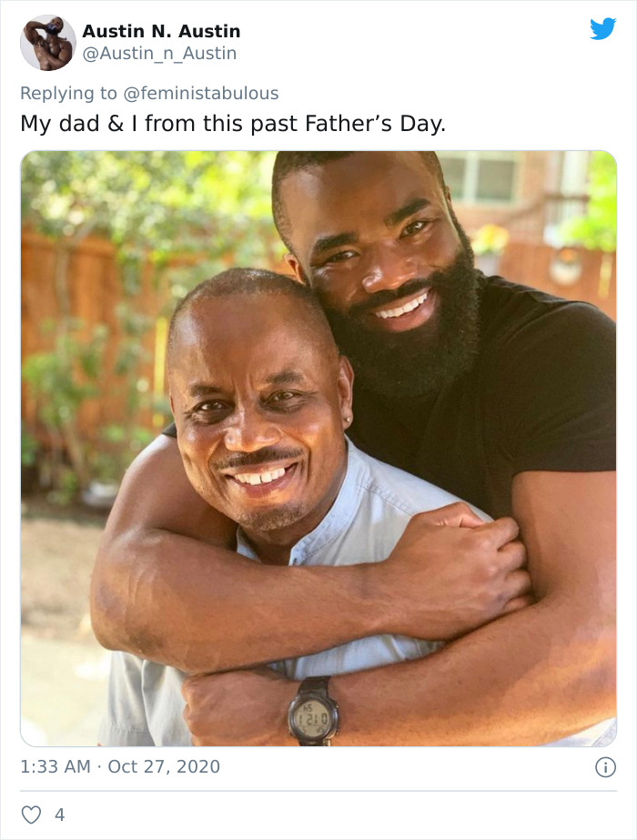Like the tweet with heart icon
This screenshot has height=840, width=637.
31,815
